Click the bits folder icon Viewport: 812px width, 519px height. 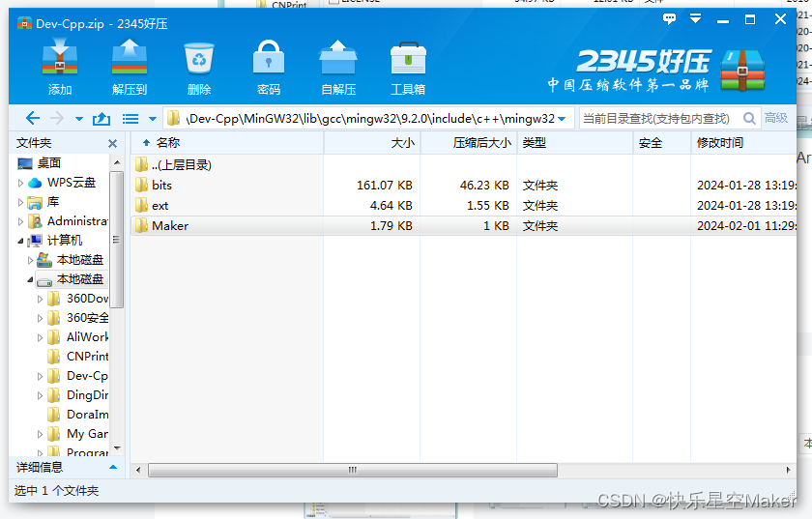(141, 185)
